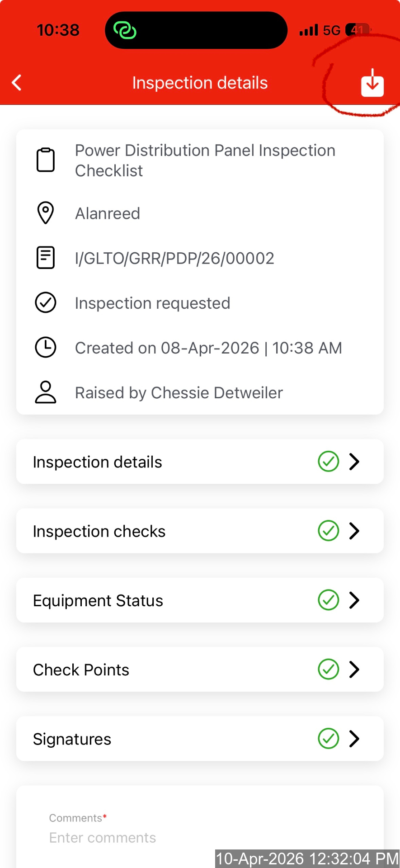The width and height of the screenshot is (400, 868).
Task: Tap the download icon in header
Action: [372, 83]
